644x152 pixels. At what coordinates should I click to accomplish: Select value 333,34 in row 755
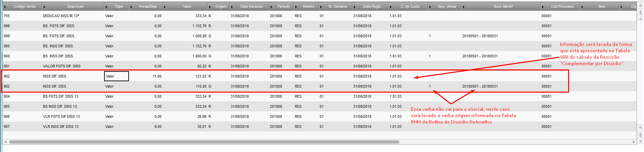click(x=201, y=16)
